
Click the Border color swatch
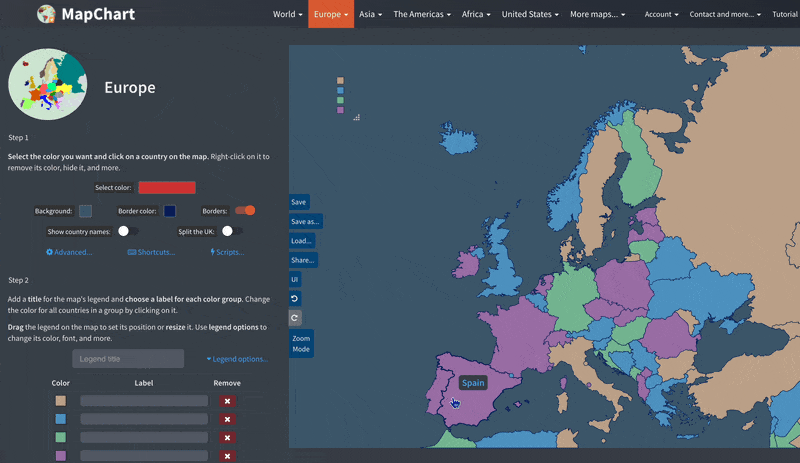tap(169, 211)
